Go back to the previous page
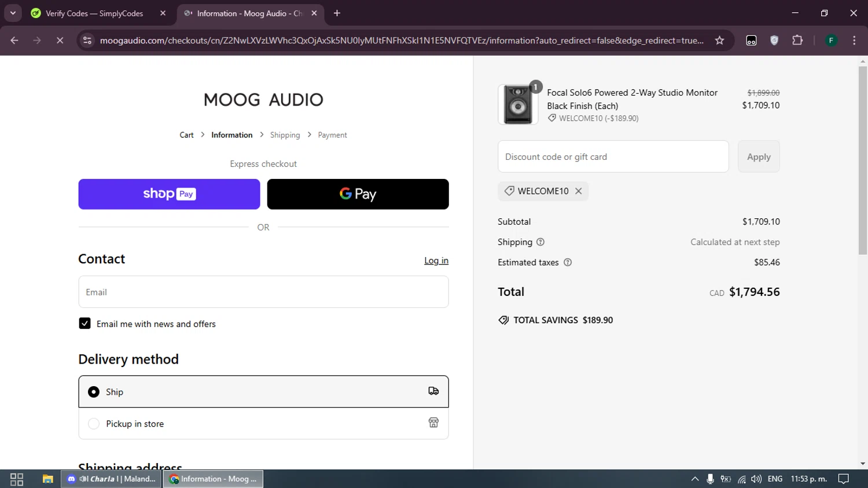 coord(14,41)
